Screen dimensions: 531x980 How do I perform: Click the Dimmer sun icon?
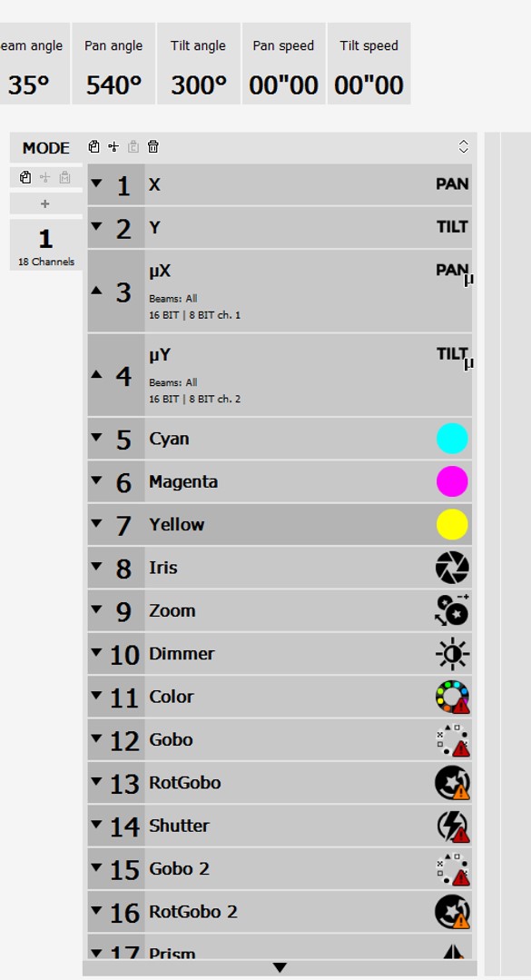tap(452, 654)
